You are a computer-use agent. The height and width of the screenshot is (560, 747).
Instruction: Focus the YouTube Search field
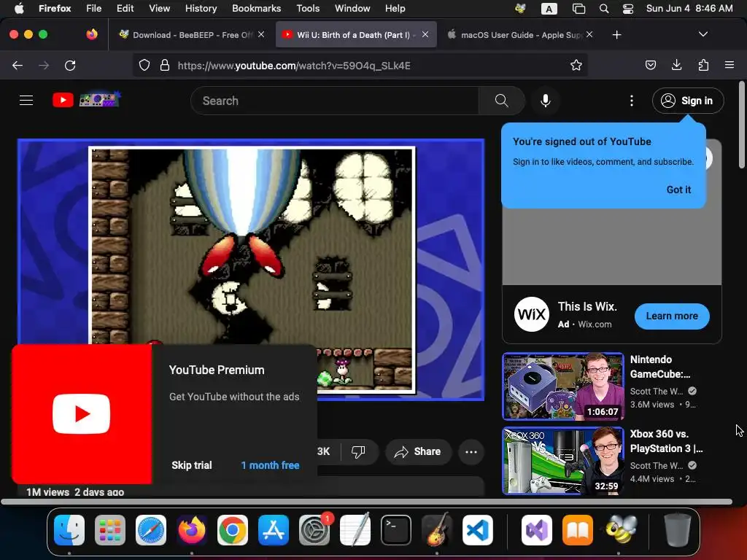pos(334,101)
